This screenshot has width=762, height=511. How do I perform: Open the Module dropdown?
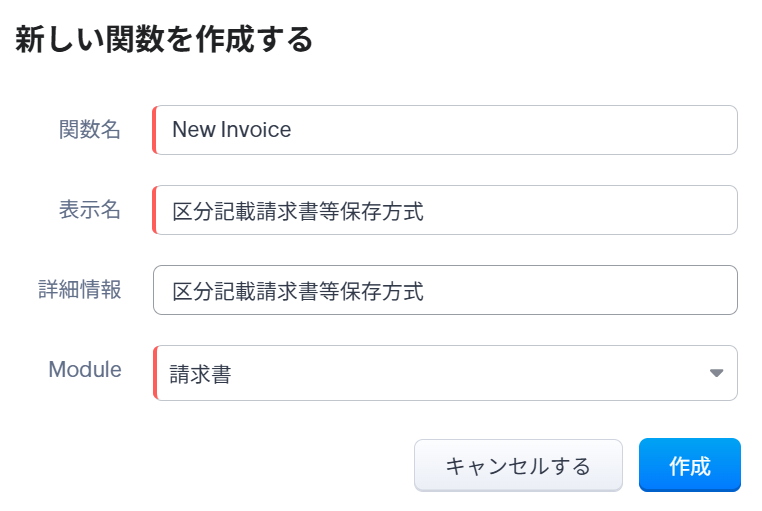click(x=445, y=373)
